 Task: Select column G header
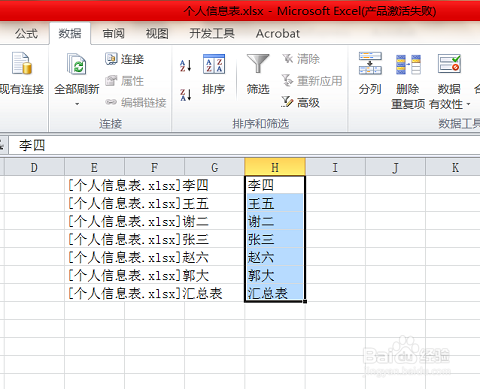click(x=214, y=167)
